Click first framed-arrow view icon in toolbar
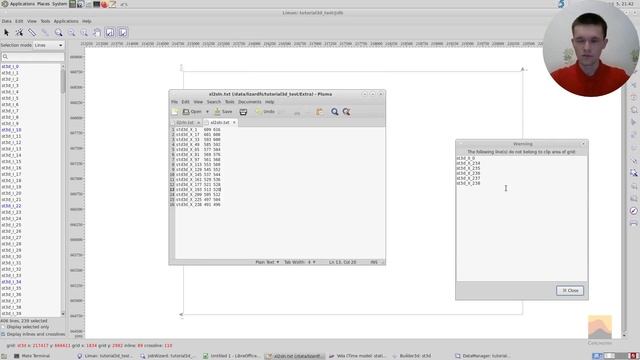Screen dimensions: 640x360 [110, 32]
